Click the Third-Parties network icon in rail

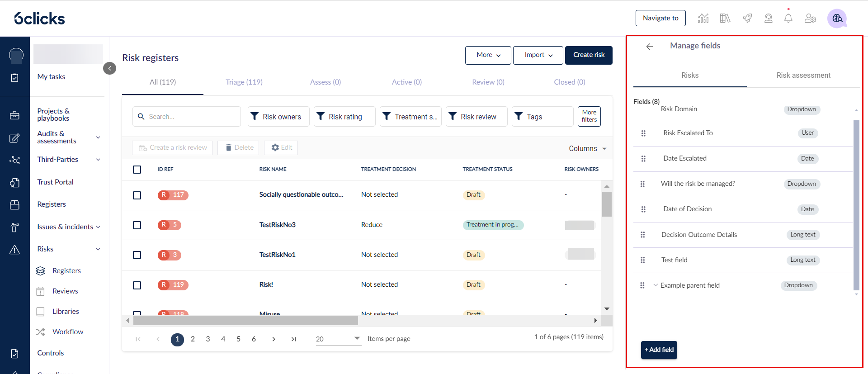pos(15,160)
